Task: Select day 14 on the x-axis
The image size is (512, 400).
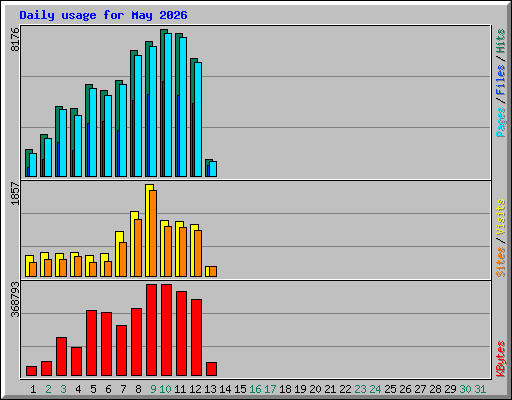Action: coord(225,389)
